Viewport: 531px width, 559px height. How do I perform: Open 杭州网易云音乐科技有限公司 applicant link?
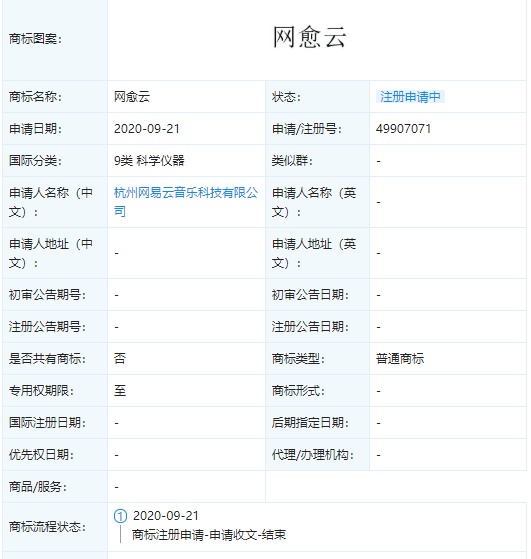186,202
